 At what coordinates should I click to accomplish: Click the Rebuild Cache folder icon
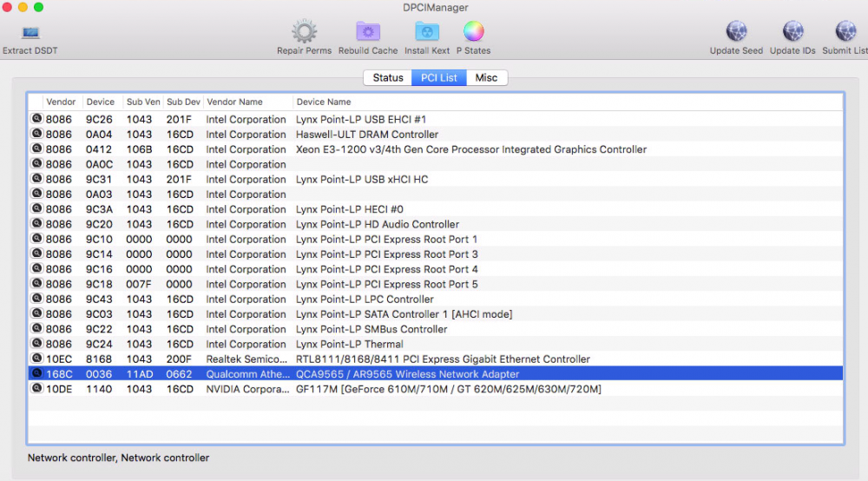tap(367, 31)
